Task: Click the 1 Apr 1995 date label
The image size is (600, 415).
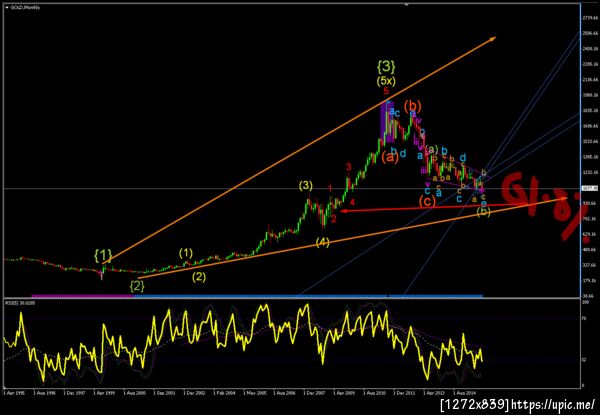Action: [x=14, y=392]
